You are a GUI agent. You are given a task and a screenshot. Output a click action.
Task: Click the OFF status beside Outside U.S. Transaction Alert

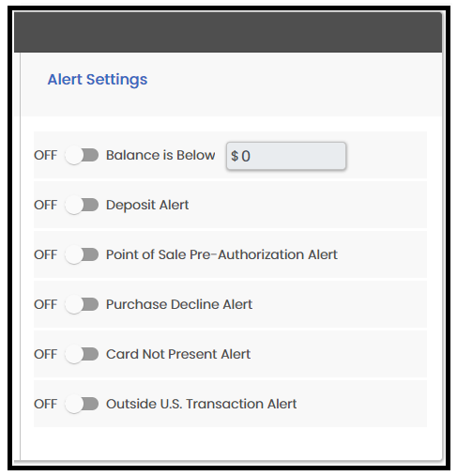point(46,404)
